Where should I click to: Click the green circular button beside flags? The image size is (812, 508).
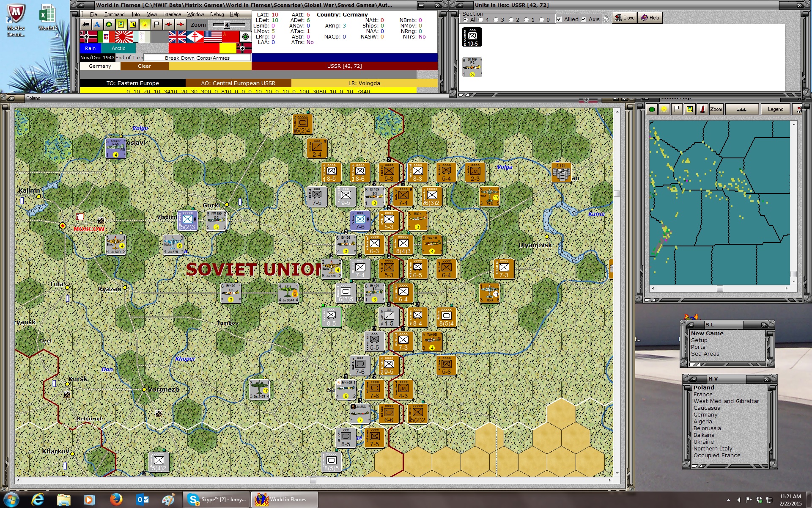pos(245,37)
